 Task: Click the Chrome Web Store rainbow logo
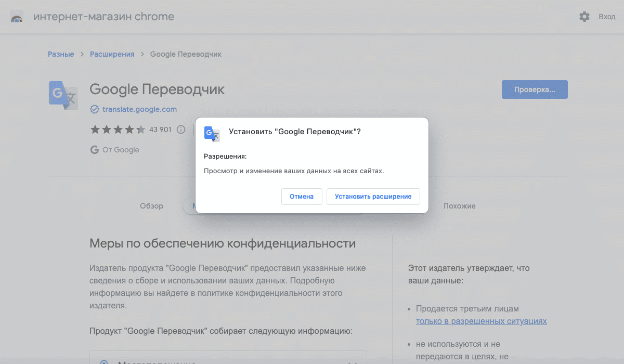click(x=17, y=17)
